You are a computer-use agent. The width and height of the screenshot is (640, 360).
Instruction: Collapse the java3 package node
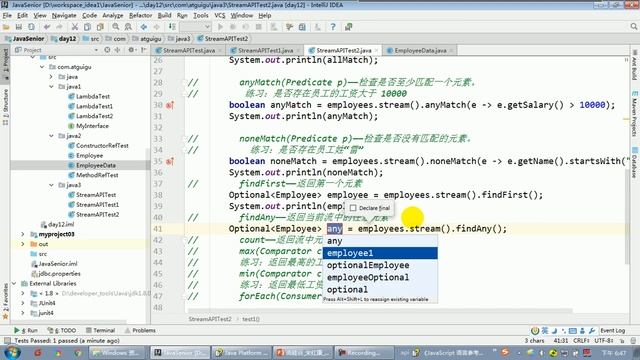(51, 185)
